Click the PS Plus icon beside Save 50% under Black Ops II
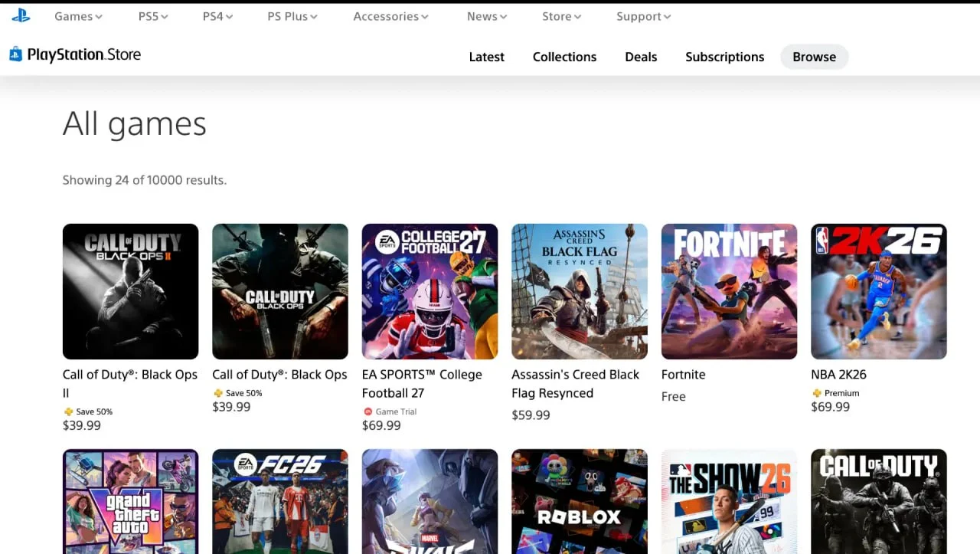Viewport: 980px width, 554px height. click(x=68, y=412)
